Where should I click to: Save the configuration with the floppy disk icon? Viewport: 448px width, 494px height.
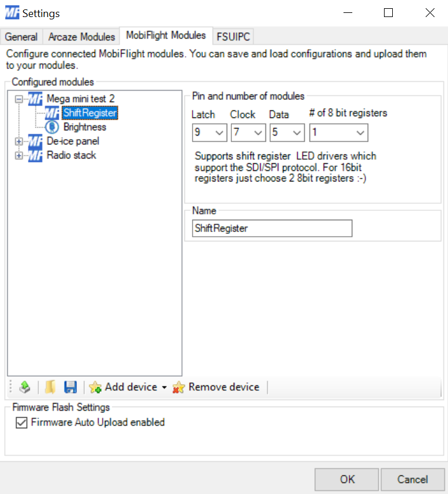pyautogui.click(x=70, y=387)
